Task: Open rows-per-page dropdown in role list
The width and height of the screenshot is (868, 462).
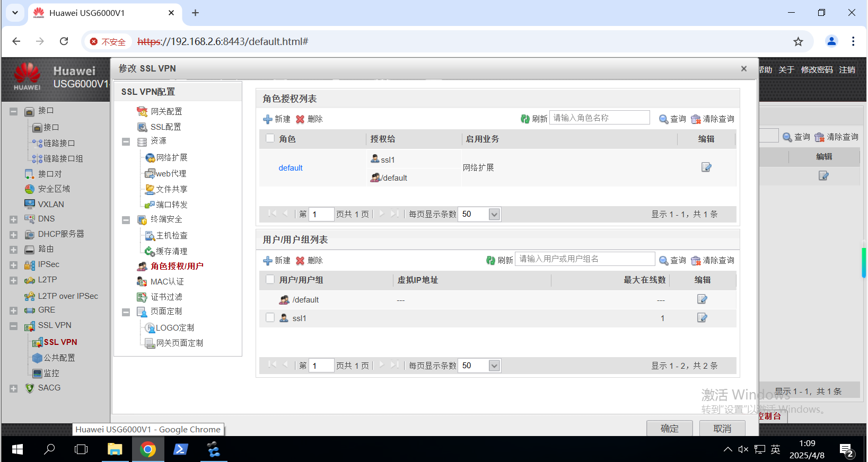Action: tap(494, 215)
